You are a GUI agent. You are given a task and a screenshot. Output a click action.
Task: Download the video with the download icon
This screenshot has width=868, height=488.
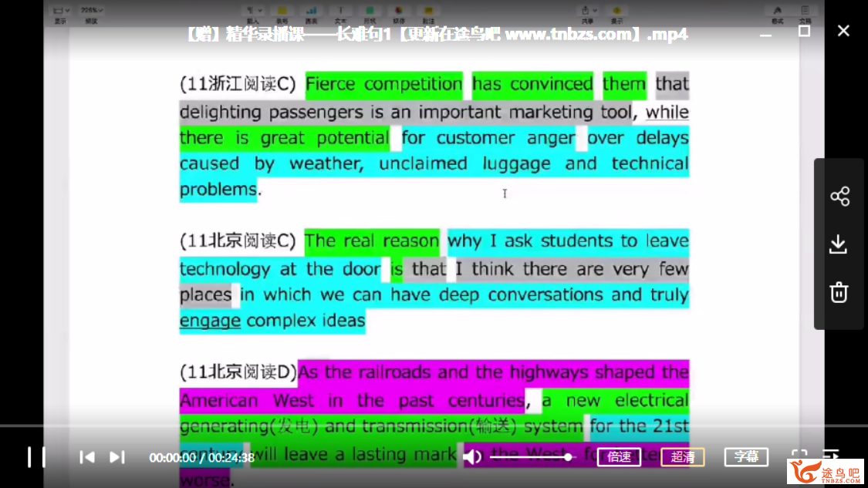click(839, 244)
